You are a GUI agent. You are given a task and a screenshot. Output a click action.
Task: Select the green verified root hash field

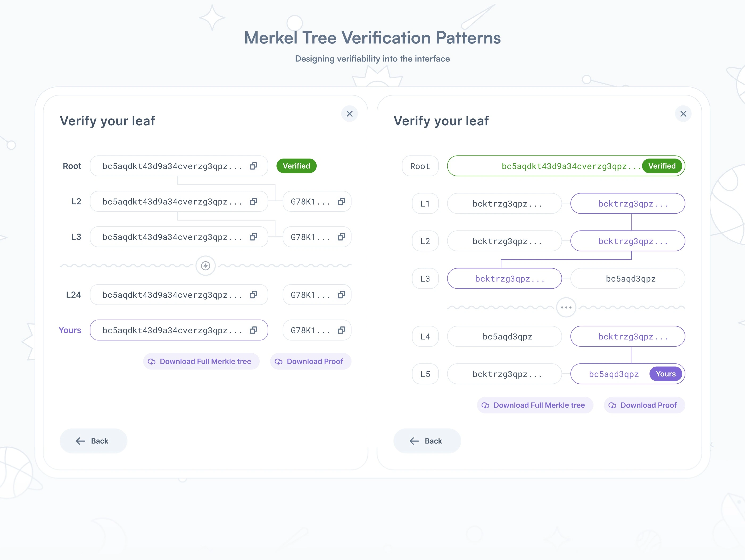tap(566, 166)
